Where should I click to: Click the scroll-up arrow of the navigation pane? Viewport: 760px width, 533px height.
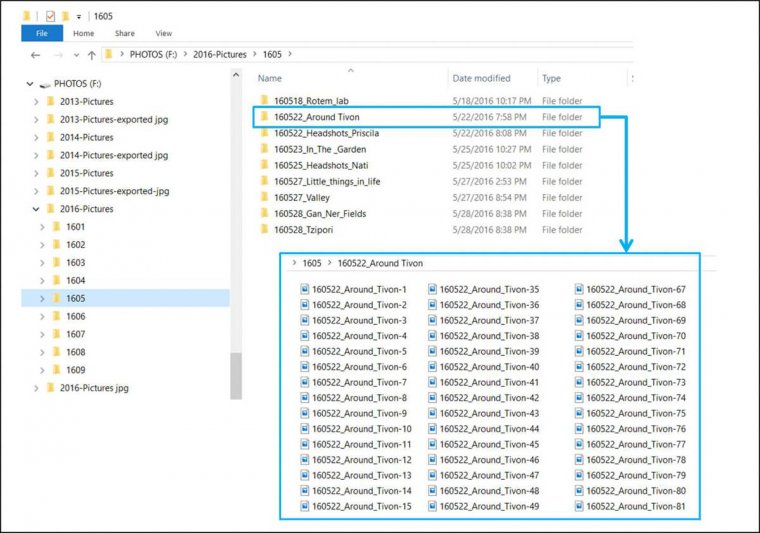(236, 75)
